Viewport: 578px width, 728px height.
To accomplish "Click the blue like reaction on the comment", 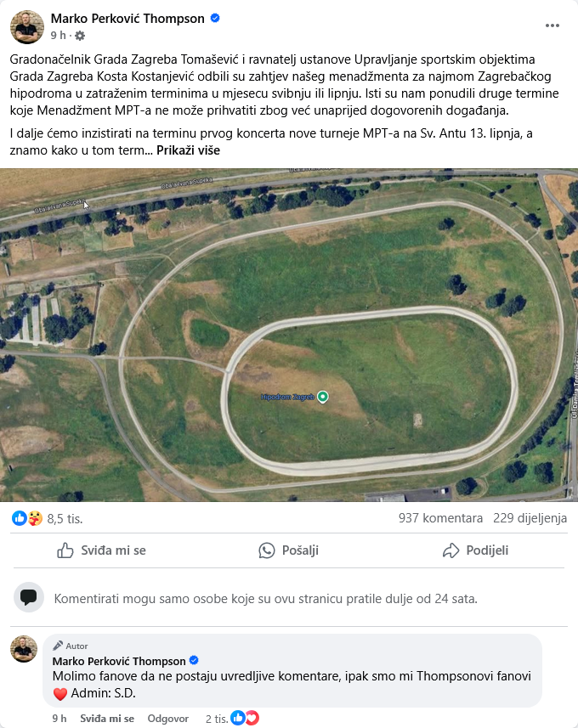I will point(238,718).
